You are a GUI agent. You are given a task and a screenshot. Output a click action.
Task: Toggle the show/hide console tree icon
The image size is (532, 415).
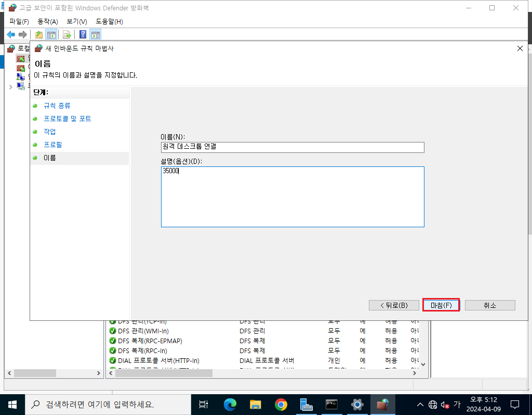[x=51, y=34]
